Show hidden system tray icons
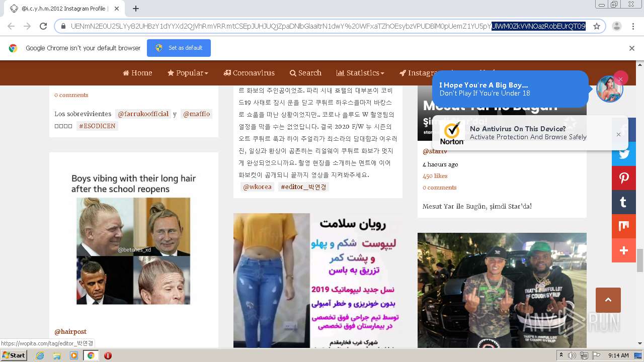The image size is (644, 362). pos(561,355)
